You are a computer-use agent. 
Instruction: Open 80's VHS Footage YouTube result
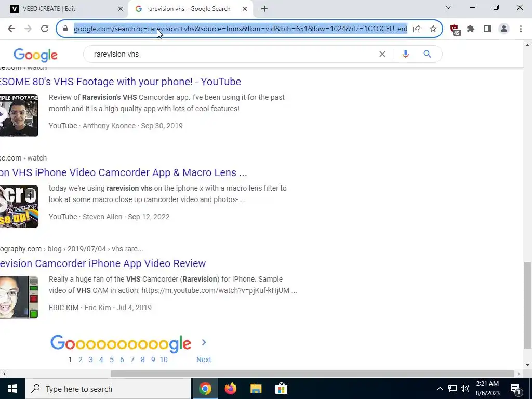coord(121,82)
